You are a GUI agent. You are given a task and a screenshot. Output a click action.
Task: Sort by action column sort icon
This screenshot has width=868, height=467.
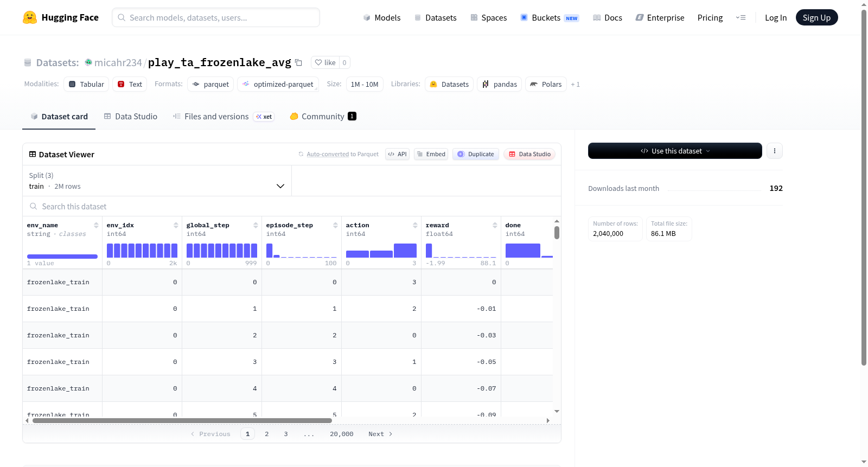pos(415,225)
